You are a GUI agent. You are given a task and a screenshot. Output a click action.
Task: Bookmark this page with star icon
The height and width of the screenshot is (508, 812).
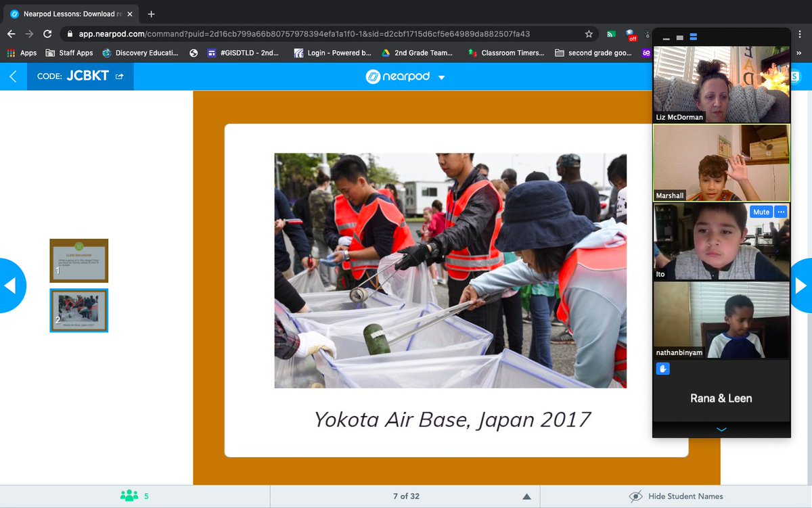pos(589,34)
